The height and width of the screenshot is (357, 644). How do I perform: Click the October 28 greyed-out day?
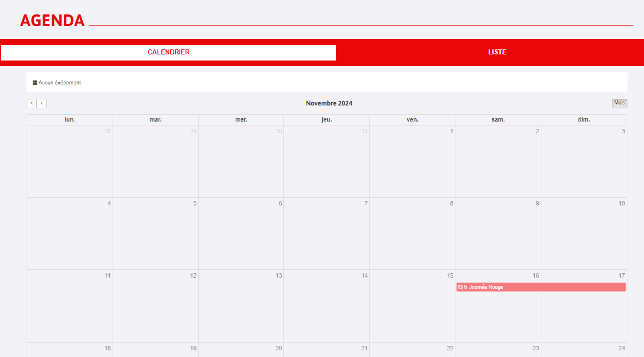[70, 161]
